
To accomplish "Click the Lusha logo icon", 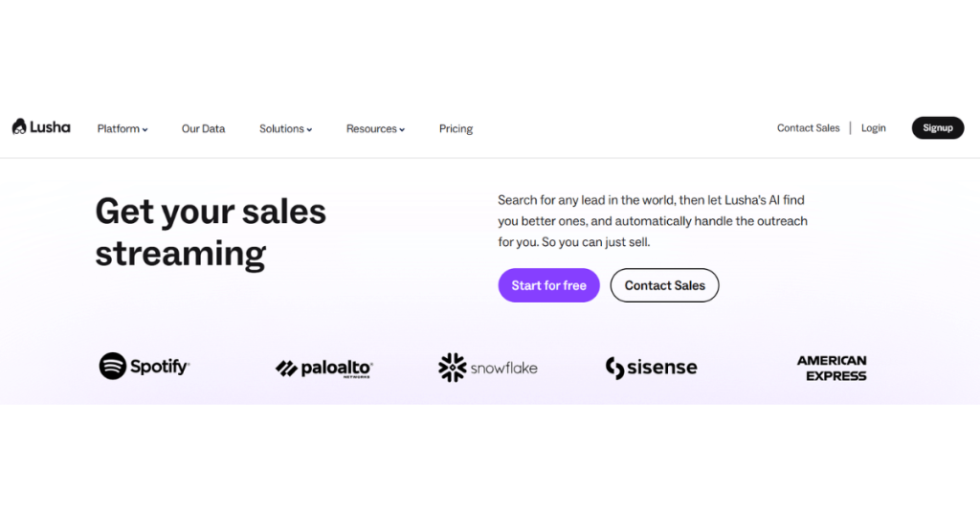I will click(19, 127).
